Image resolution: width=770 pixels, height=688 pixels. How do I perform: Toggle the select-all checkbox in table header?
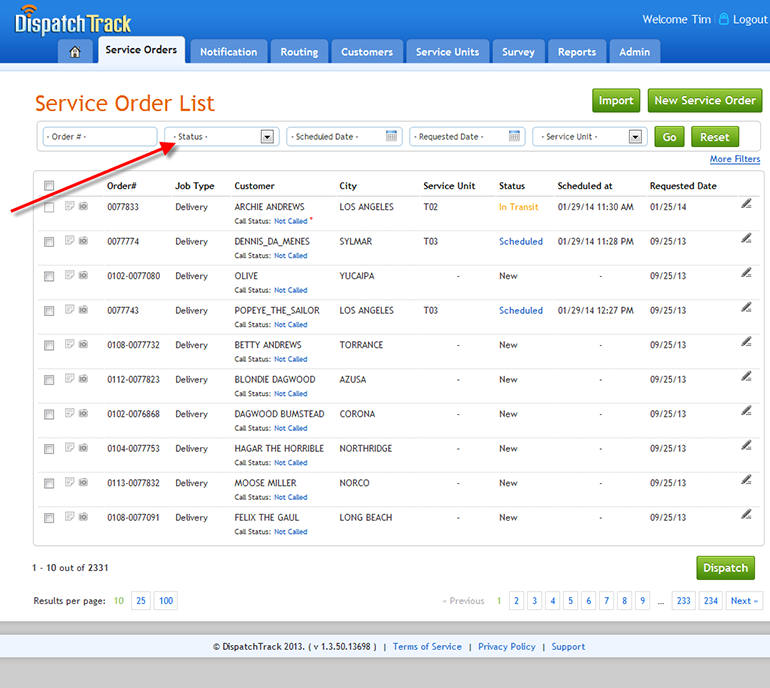coord(49,185)
